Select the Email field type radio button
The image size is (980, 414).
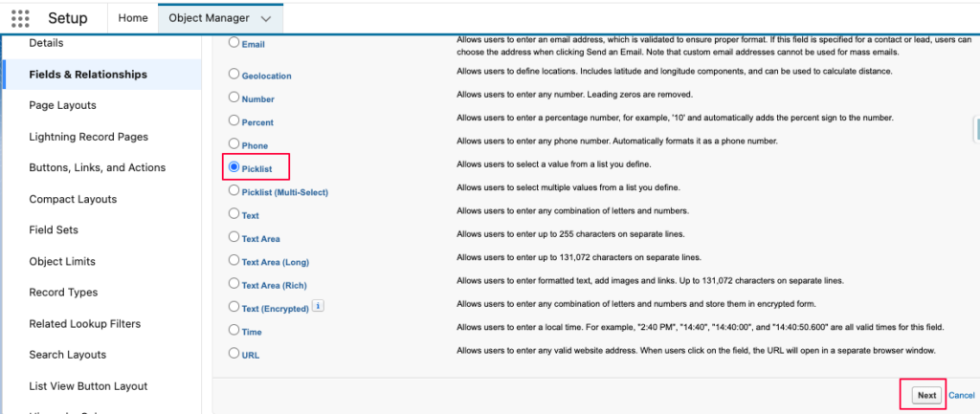[234, 43]
